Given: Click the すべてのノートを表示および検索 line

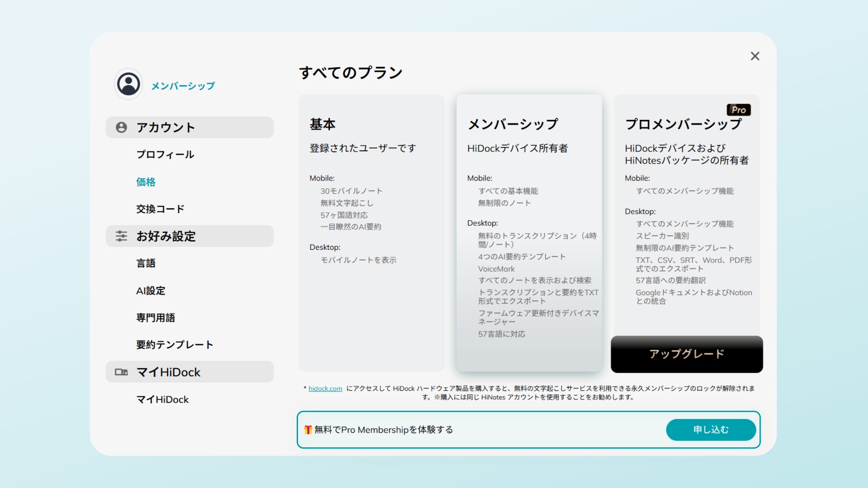Looking at the screenshot, I should pos(535,280).
